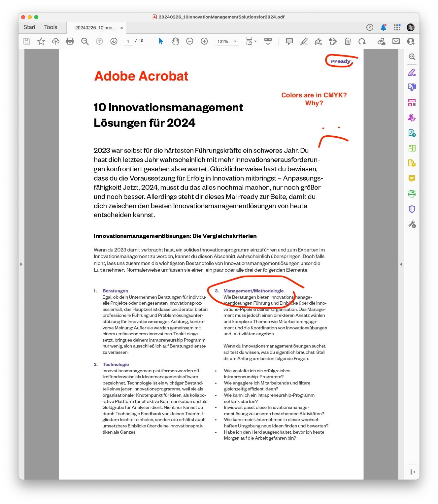Open the Request Signatures tool in sidebar
Screen dimensions: 438x504
pyautogui.click(x=412, y=118)
